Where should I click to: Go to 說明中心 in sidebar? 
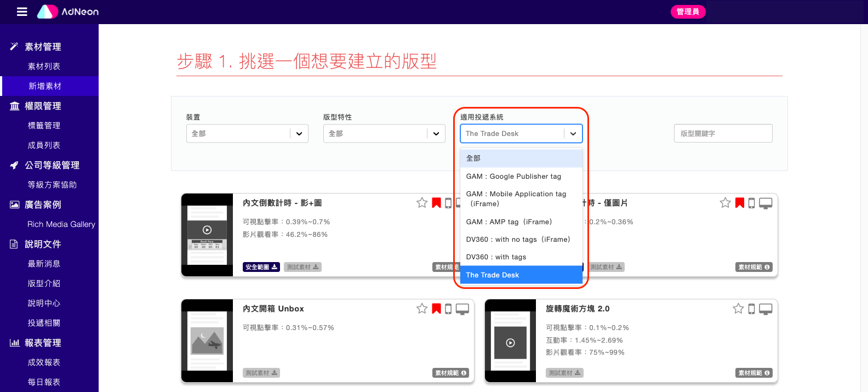click(44, 303)
